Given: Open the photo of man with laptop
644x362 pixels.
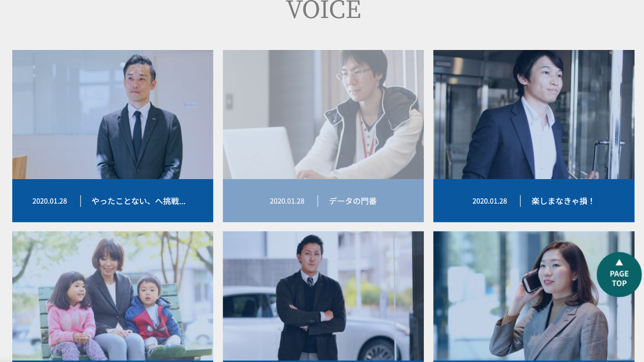Looking at the screenshot, I should pyautogui.click(x=323, y=115).
